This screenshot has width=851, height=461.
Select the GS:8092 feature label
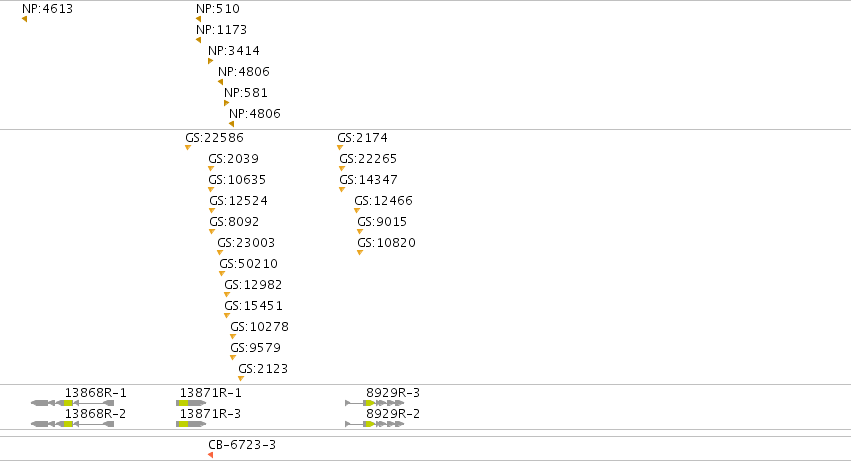pyautogui.click(x=234, y=222)
